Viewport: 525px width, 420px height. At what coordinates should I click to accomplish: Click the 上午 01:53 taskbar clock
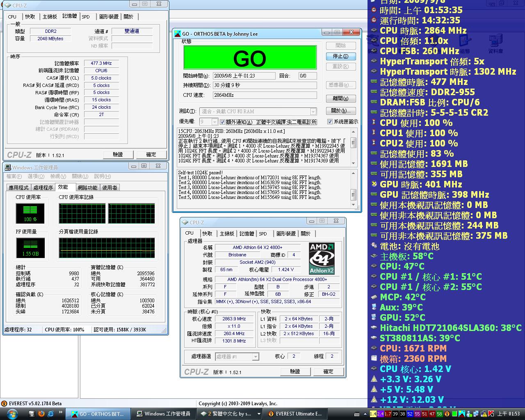(x=509, y=414)
